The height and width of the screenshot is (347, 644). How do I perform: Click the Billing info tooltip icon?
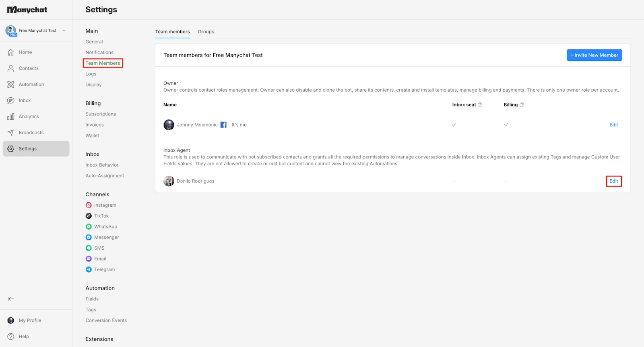pyautogui.click(x=522, y=105)
